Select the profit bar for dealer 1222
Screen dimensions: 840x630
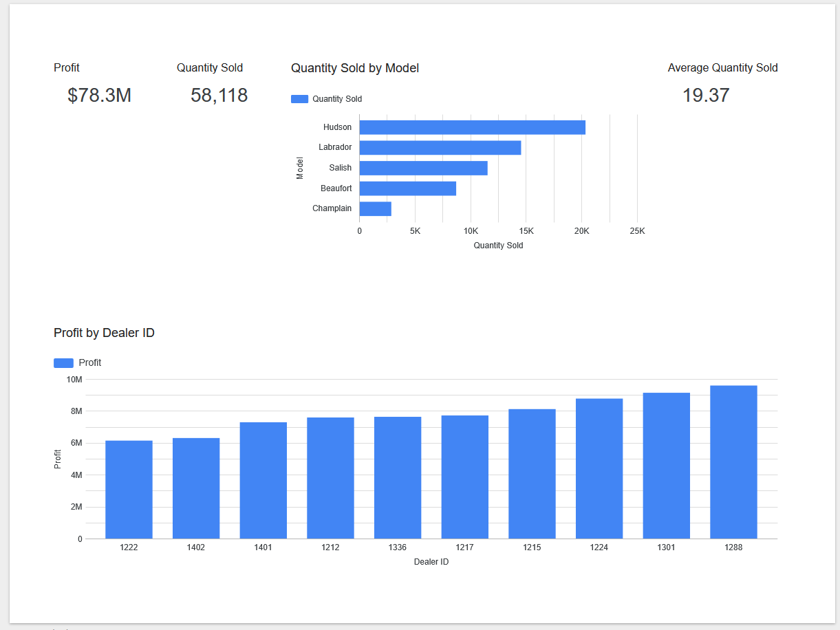tap(128, 488)
